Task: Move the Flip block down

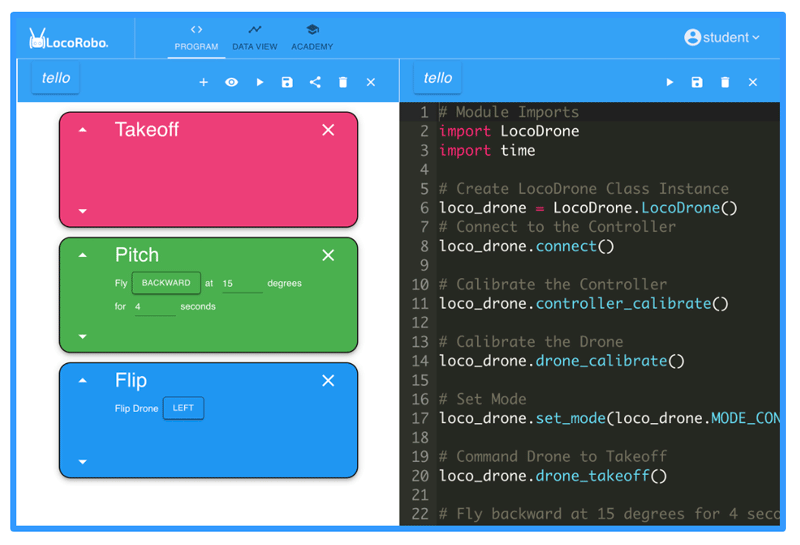Action: tap(83, 462)
